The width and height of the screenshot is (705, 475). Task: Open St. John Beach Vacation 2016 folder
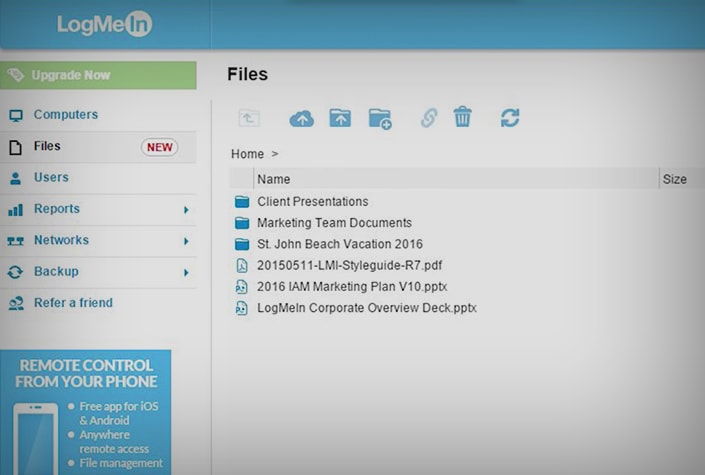coord(340,244)
